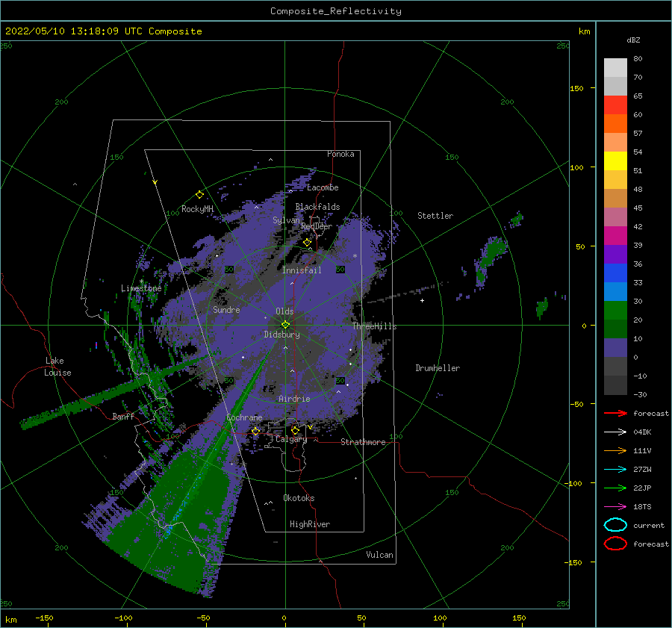Click the Composite_Reflectivity title
Screen dimensions: 672x628
coord(336,11)
